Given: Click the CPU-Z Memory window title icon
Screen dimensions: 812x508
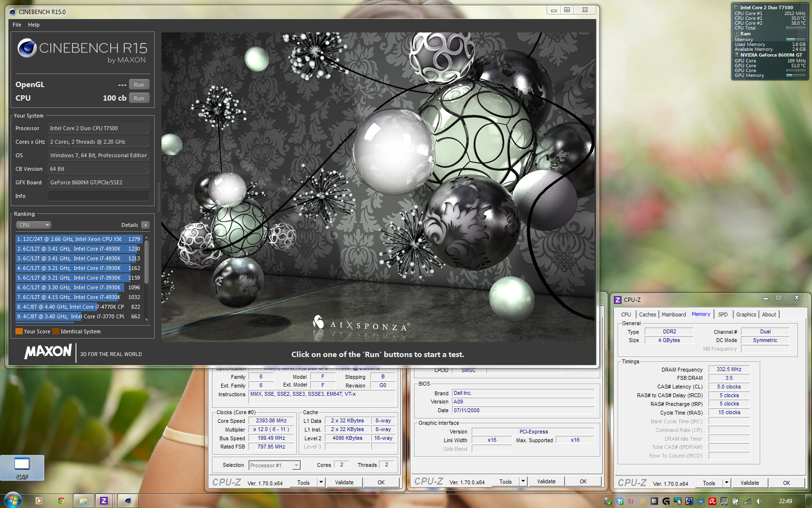Looking at the screenshot, I should [617, 299].
